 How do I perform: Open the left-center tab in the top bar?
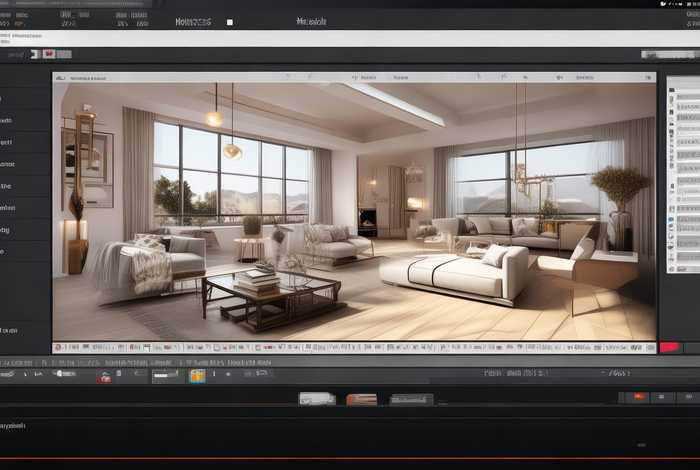[x=193, y=21]
